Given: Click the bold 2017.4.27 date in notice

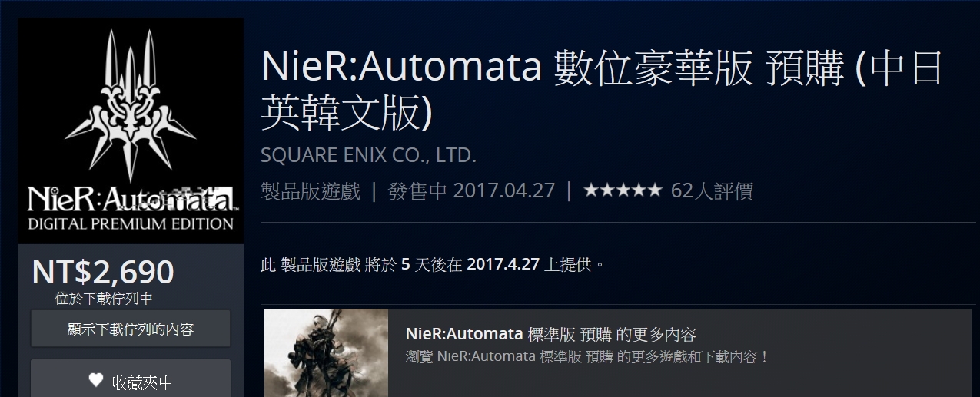Looking at the screenshot, I should [503, 265].
